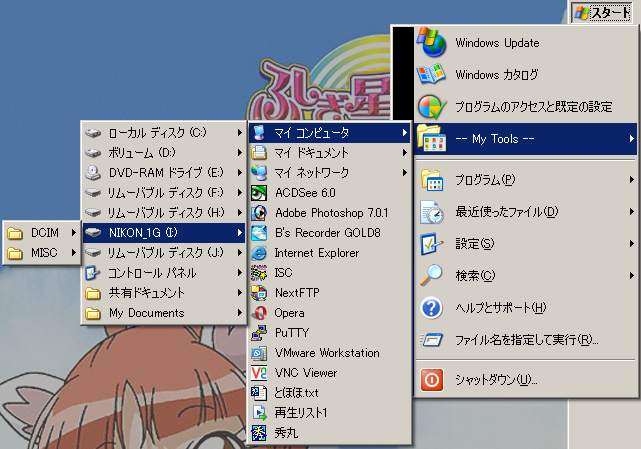Choose ファイル名を指定して実行(R)...

pyautogui.click(x=525, y=340)
